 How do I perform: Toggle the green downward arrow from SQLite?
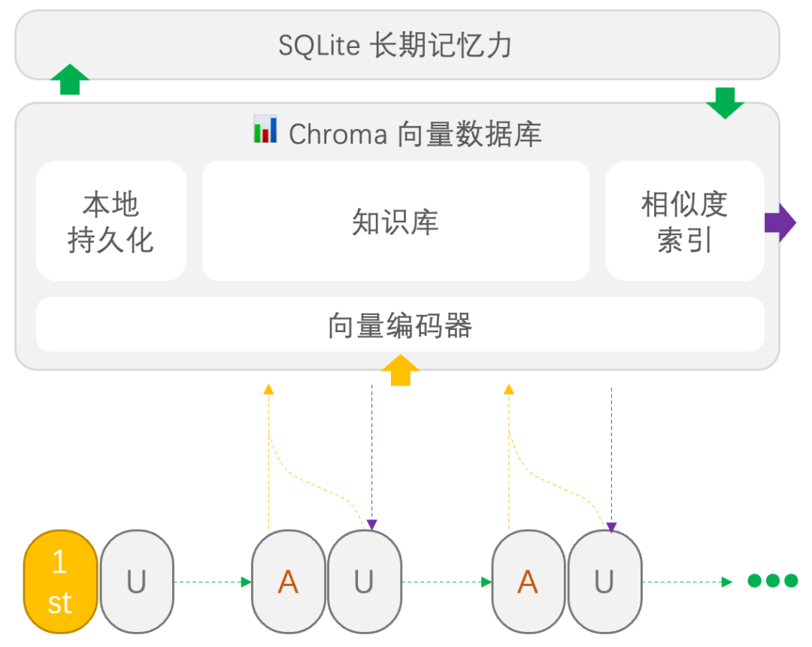pyautogui.click(x=724, y=101)
